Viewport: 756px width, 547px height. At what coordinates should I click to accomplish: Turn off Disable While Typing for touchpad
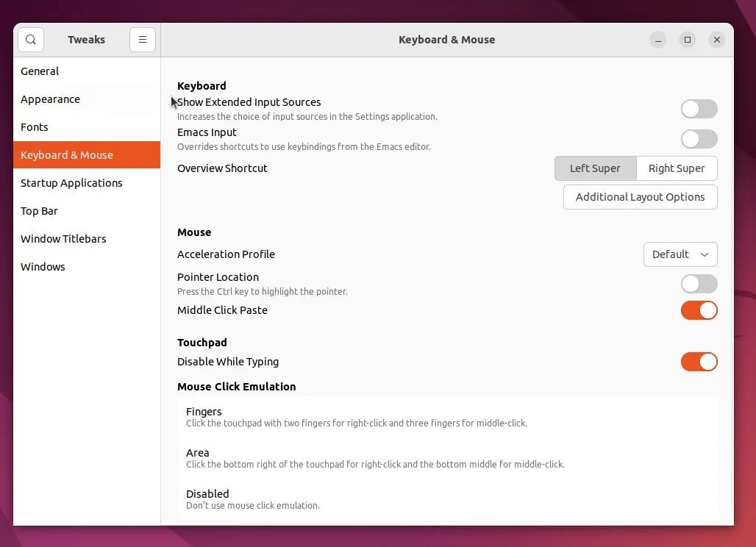pos(698,362)
